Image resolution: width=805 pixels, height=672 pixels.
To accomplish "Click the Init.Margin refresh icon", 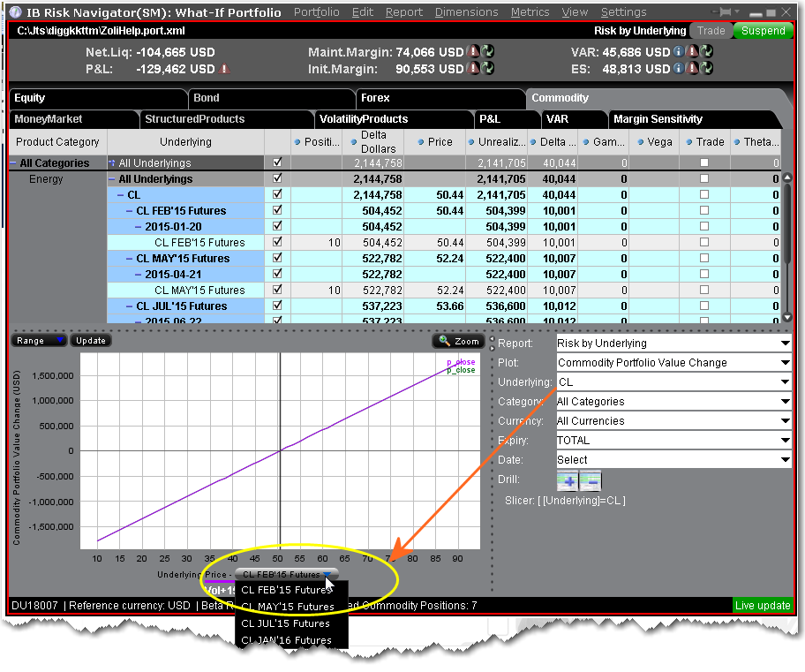I will (487, 69).
